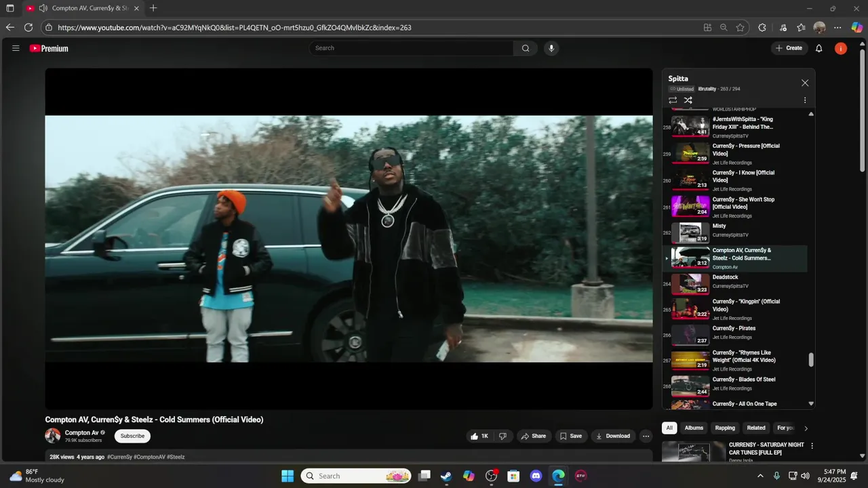
Task: Start voice search with microphone icon
Action: 551,48
